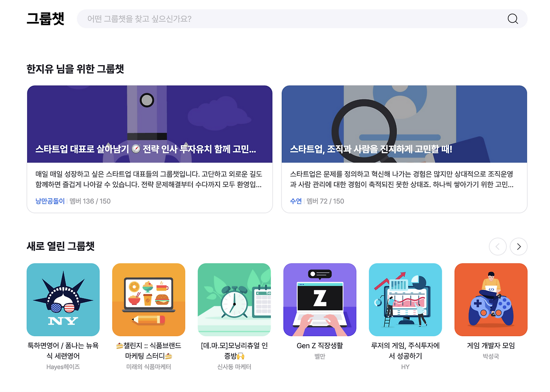Image resolution: width=550 pixels, height=392 pixels.
Task: Open the Gen Z laptop group icon
Action: pyautogui.click(x=320, y=300)
